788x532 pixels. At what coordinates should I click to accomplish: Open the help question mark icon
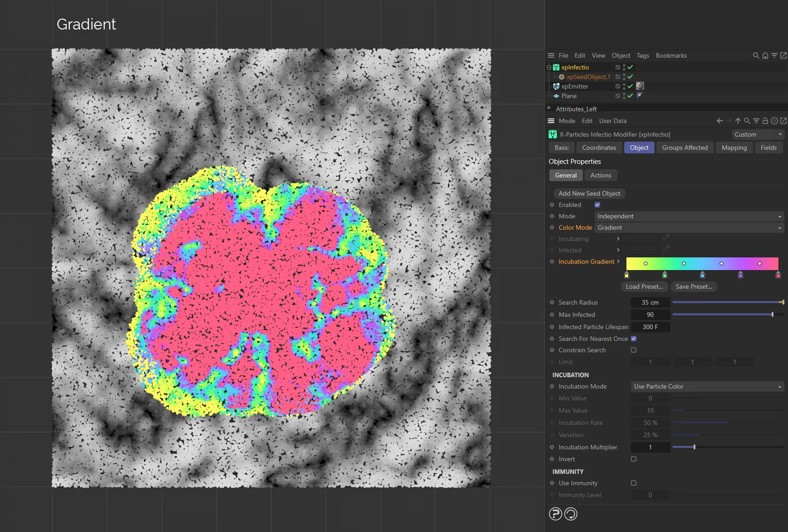tap(556, 514)
